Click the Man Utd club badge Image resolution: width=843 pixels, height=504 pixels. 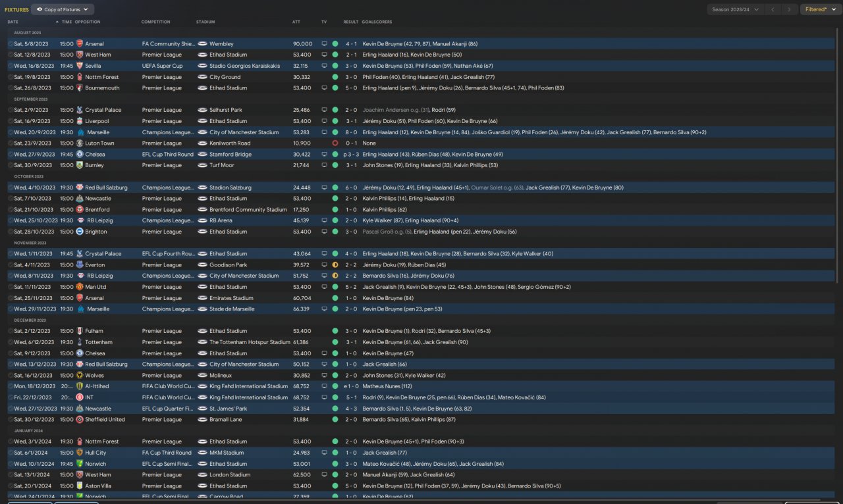80,287
